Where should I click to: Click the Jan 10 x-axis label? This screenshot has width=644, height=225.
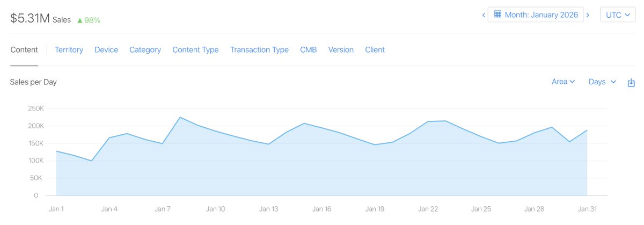point(215,209)
